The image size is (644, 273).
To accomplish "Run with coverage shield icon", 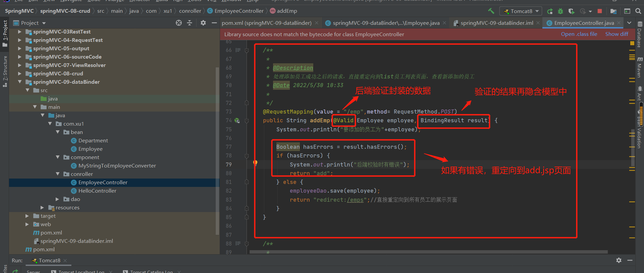I will (x=571, y=11).
